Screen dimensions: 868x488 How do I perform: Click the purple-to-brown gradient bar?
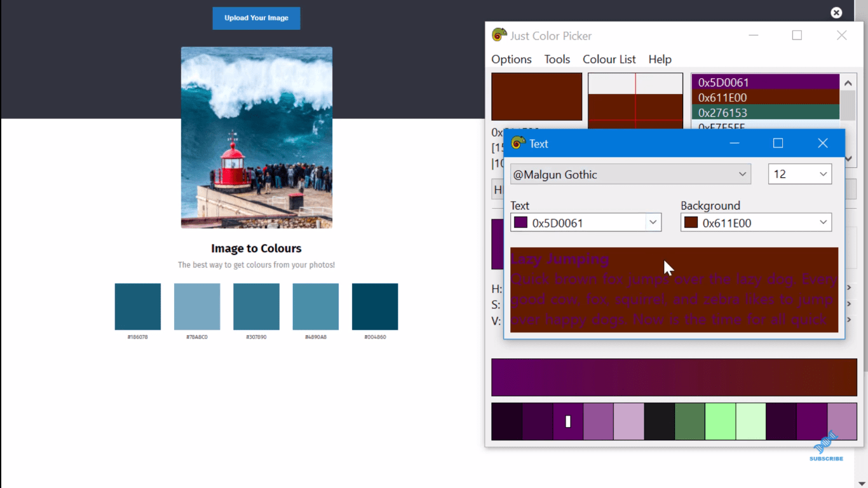tap(674, 377)
